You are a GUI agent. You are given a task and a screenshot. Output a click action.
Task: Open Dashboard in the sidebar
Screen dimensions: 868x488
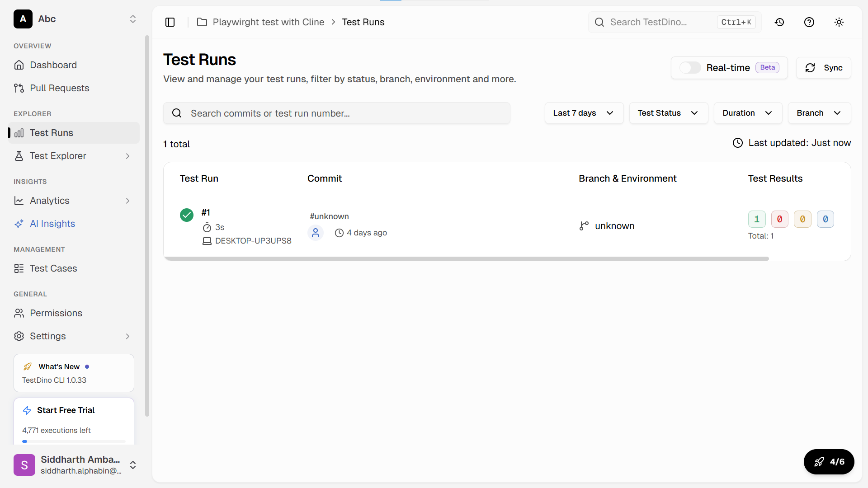pyautogui.click(x=53, y=65)
